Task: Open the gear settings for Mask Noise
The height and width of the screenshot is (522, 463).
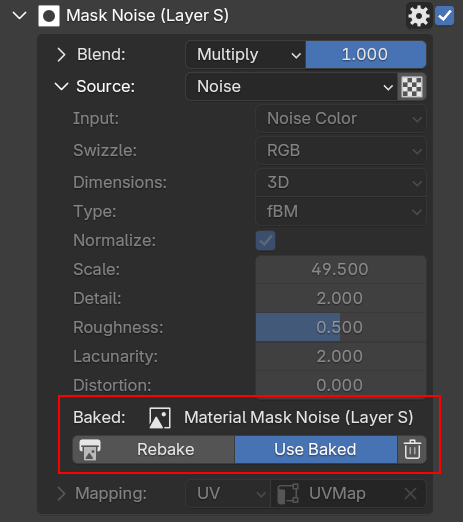Action: click(x=419, y=16)
